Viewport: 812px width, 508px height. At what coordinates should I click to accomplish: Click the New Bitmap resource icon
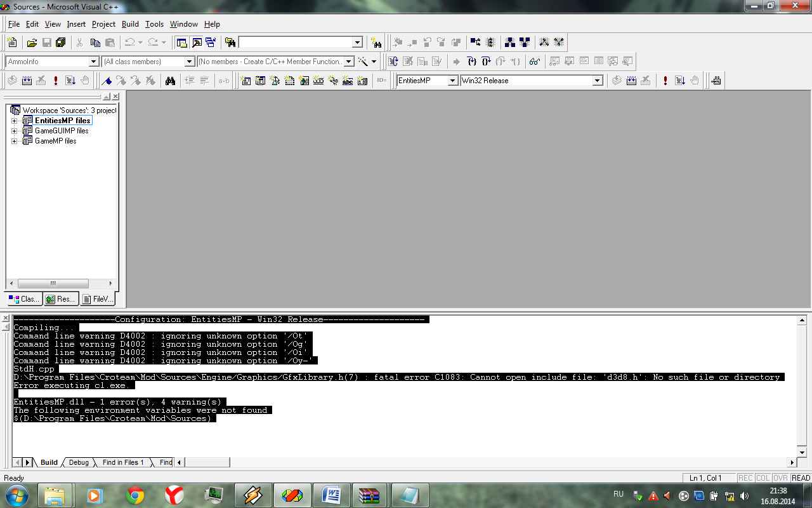[304, 81]
